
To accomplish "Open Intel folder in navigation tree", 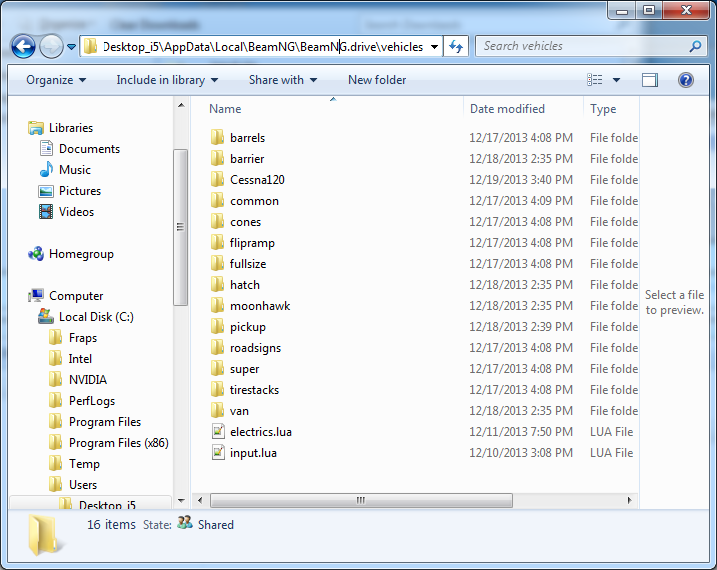I will point(80,359).
